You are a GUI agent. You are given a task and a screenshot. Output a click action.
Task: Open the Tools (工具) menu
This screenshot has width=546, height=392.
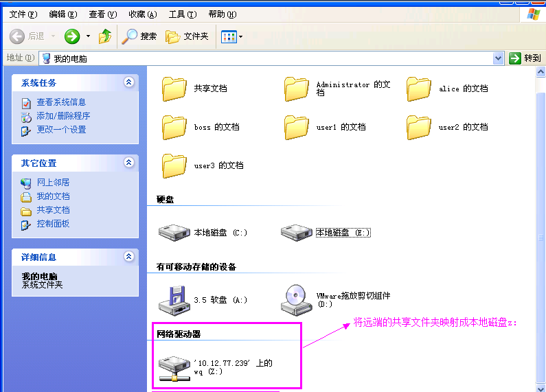click(x=182, y=14)
